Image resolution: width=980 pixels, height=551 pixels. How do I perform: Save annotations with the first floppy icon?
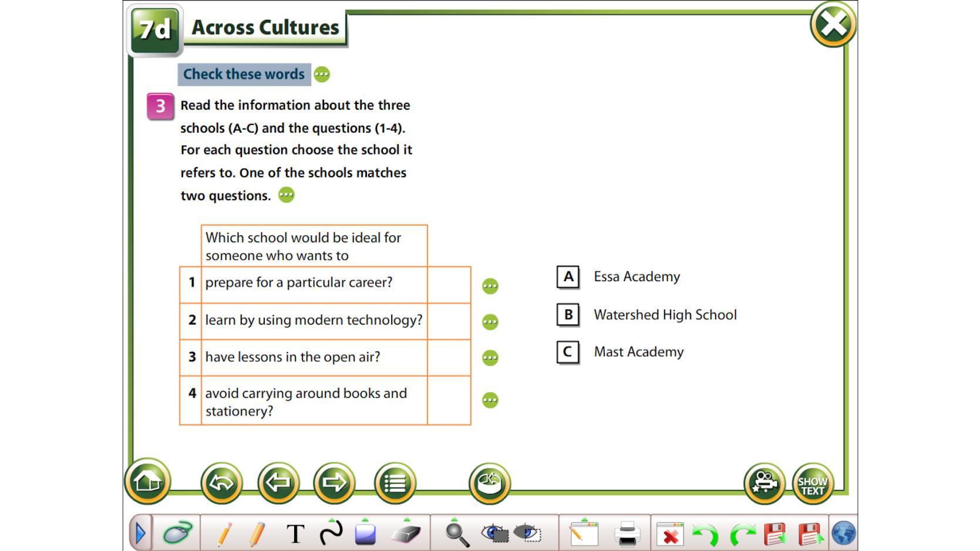[776, 534]
